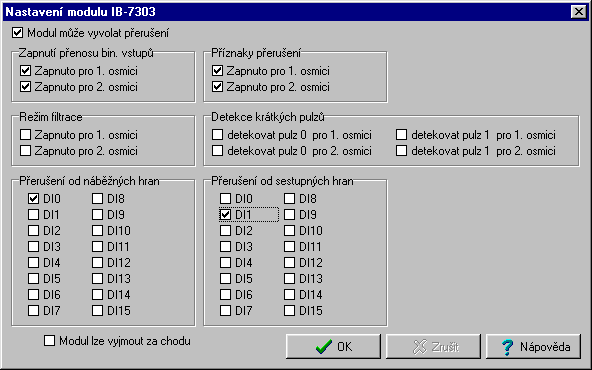Check DI15 in náběžných hran group
This screenshot has height=370, width=592.
coord(97,311)
